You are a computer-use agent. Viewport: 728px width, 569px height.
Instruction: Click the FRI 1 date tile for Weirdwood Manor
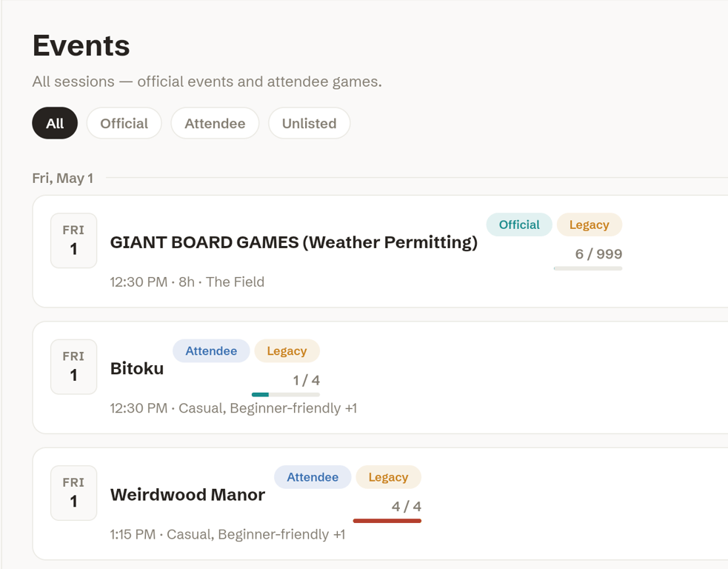pos(74,493)
